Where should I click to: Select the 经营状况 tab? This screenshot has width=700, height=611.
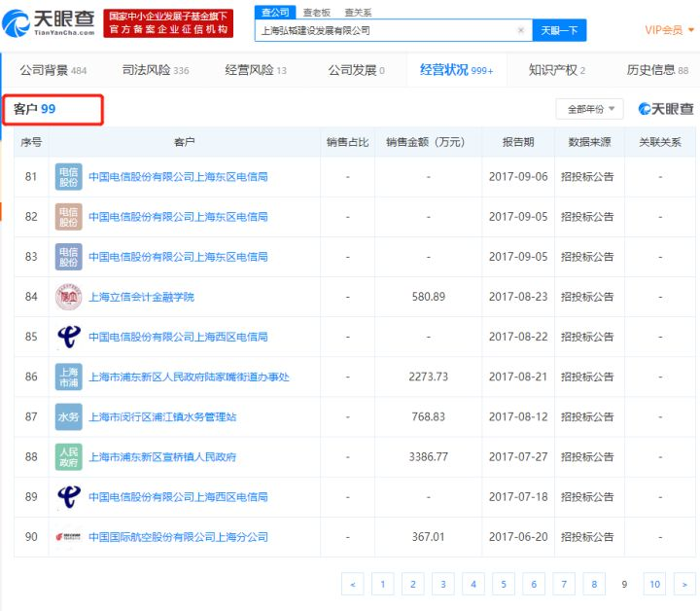pos(456,70)
